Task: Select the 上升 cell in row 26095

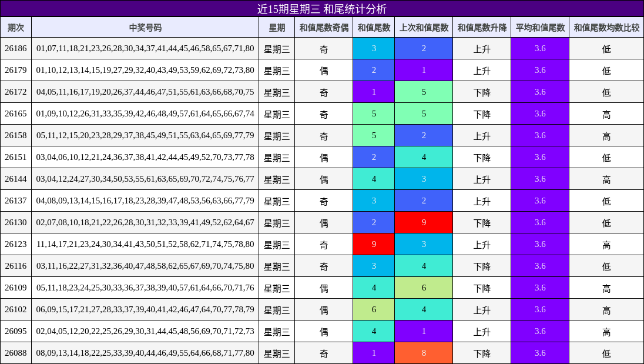Action: 482,332
